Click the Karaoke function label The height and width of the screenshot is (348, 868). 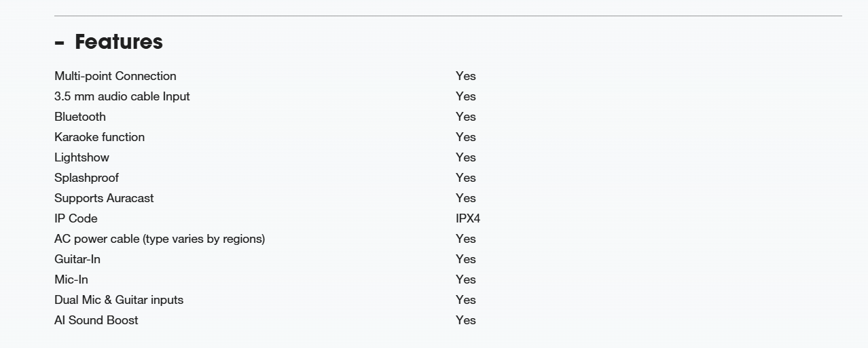click(99, 137)
